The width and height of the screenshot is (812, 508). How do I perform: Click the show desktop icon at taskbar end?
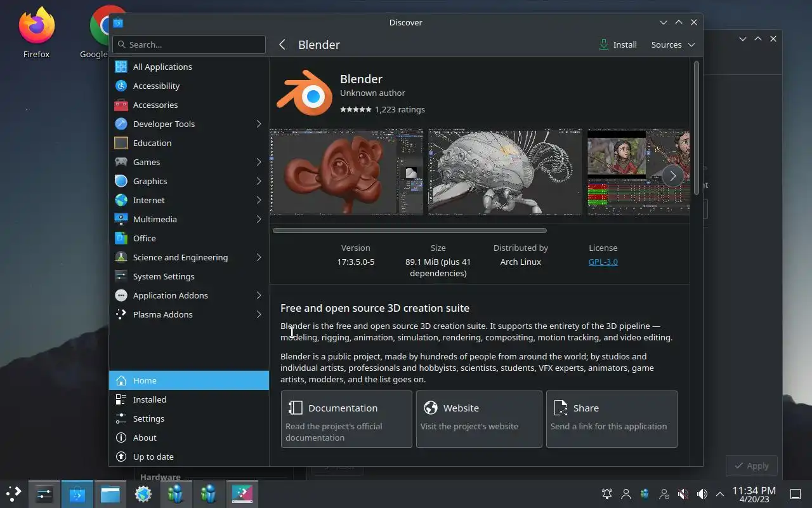795,493
